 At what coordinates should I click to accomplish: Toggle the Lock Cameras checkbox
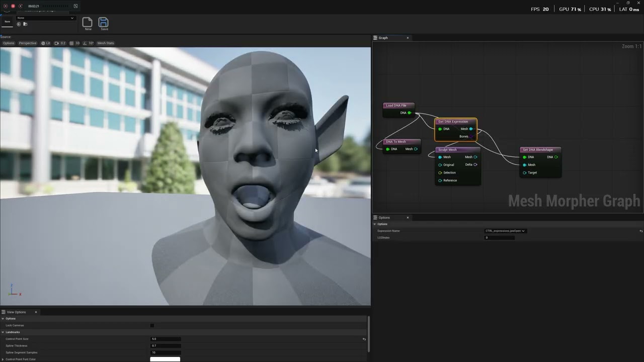click(152, 325)
